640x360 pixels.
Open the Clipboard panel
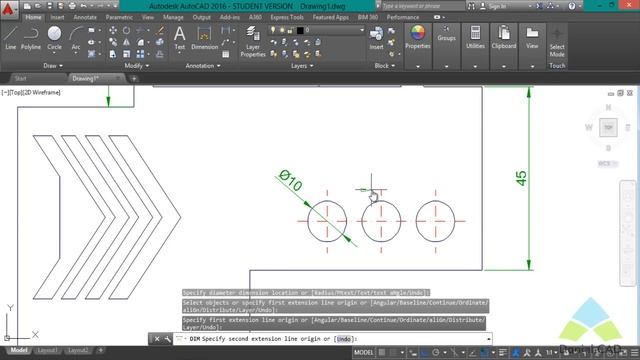(x=504, y=38)
